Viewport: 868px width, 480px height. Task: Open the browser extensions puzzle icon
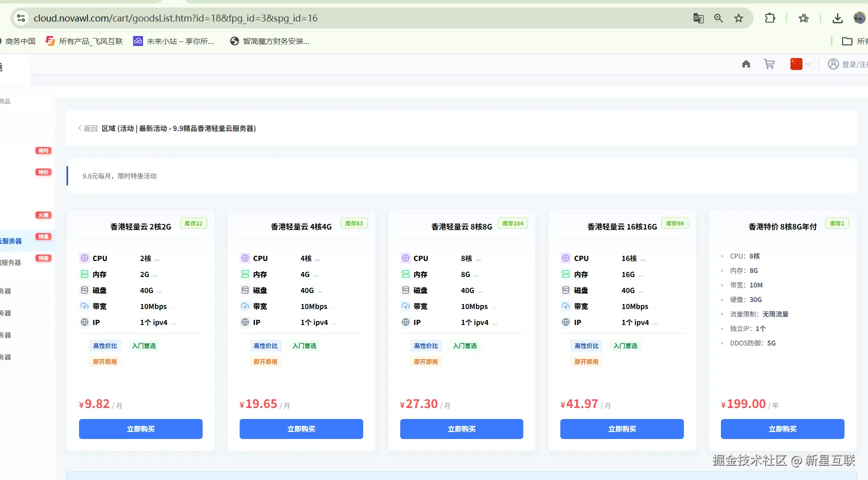(770, 18)
